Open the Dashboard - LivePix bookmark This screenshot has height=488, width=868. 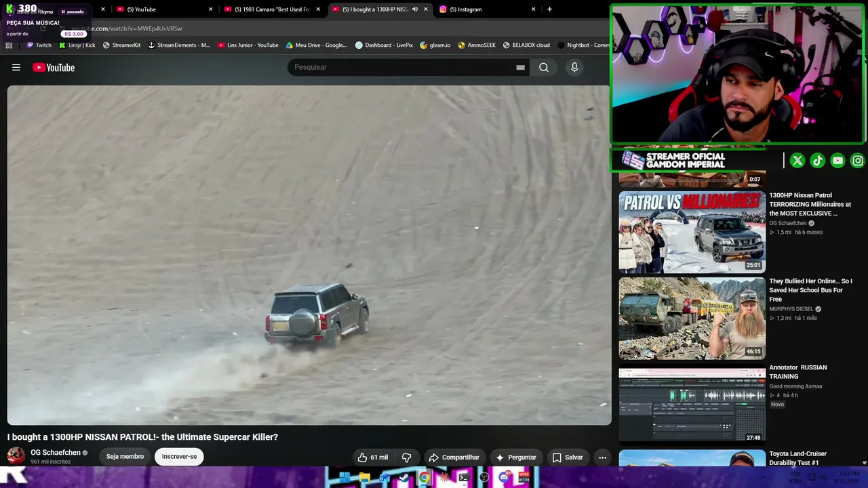pyautogui.click(x=384, y=45)
